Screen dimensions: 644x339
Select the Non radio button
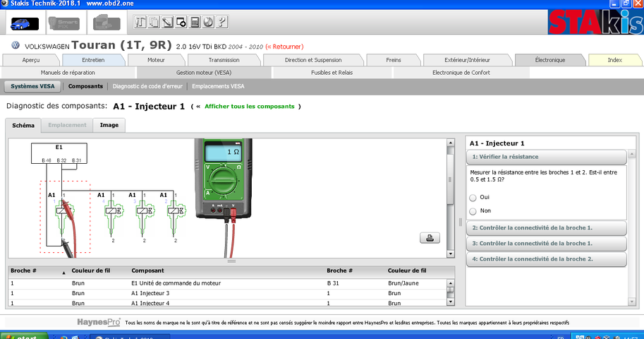(473, 211)
